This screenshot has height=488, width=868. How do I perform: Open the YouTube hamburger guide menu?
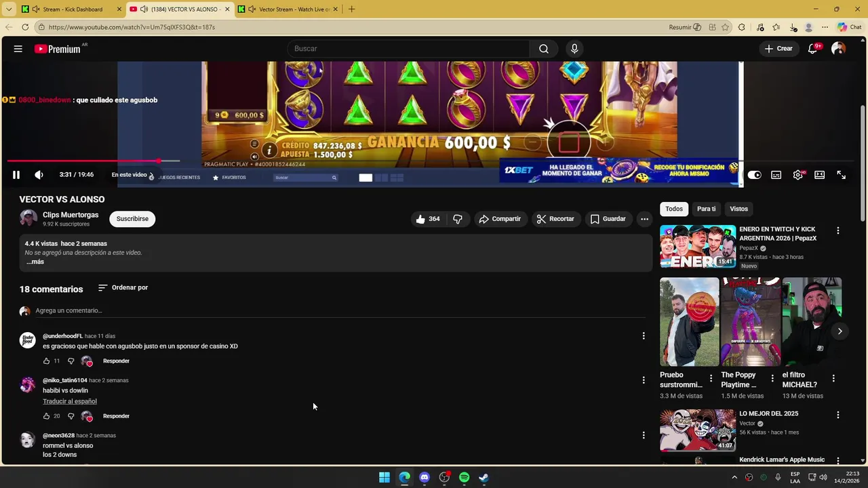tap(18, 49)
